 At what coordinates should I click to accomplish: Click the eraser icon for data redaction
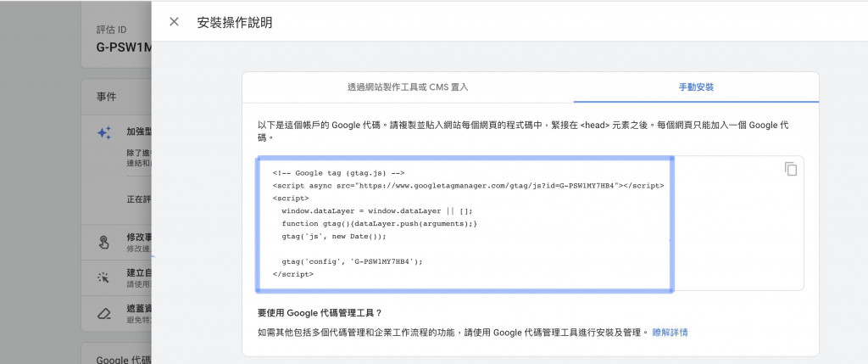point(103,314)
